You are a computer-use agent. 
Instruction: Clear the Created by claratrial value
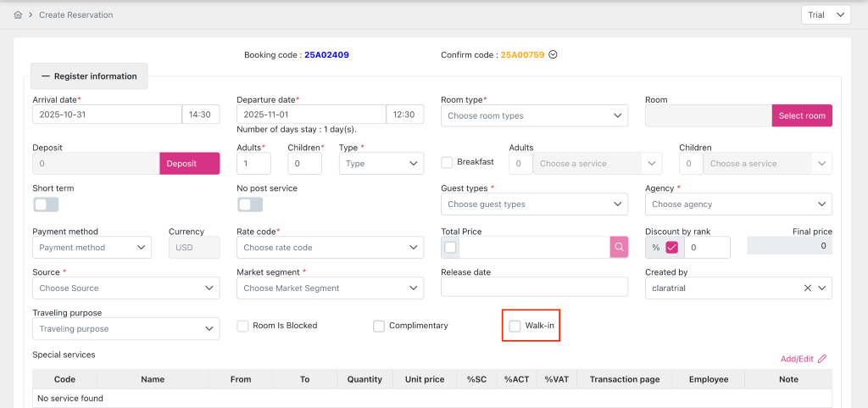point(808,288)
